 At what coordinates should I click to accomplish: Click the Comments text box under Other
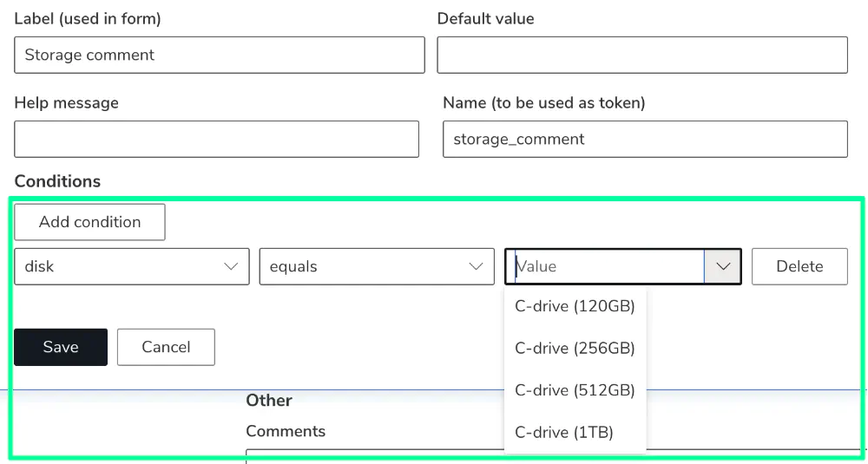(554, 455)
